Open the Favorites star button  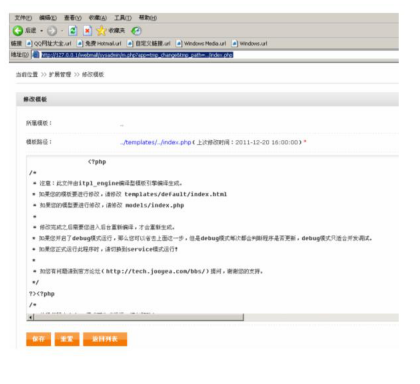click(x=110, y=31)
